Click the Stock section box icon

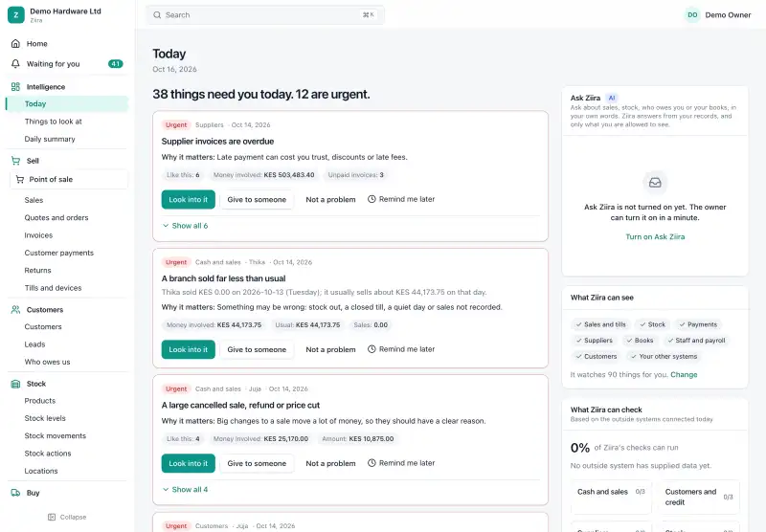(x=15, y=384)
